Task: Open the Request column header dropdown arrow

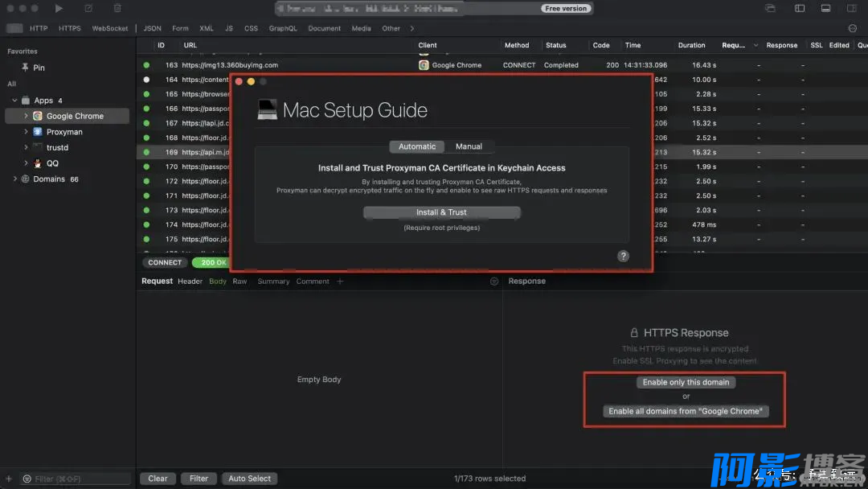Action: [755, 45]
